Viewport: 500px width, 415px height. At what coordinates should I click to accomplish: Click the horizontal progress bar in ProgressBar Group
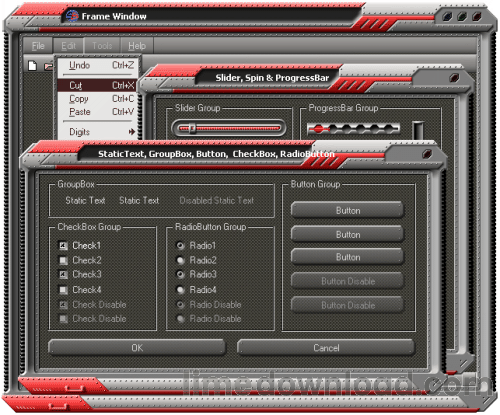tap(353, 128)
